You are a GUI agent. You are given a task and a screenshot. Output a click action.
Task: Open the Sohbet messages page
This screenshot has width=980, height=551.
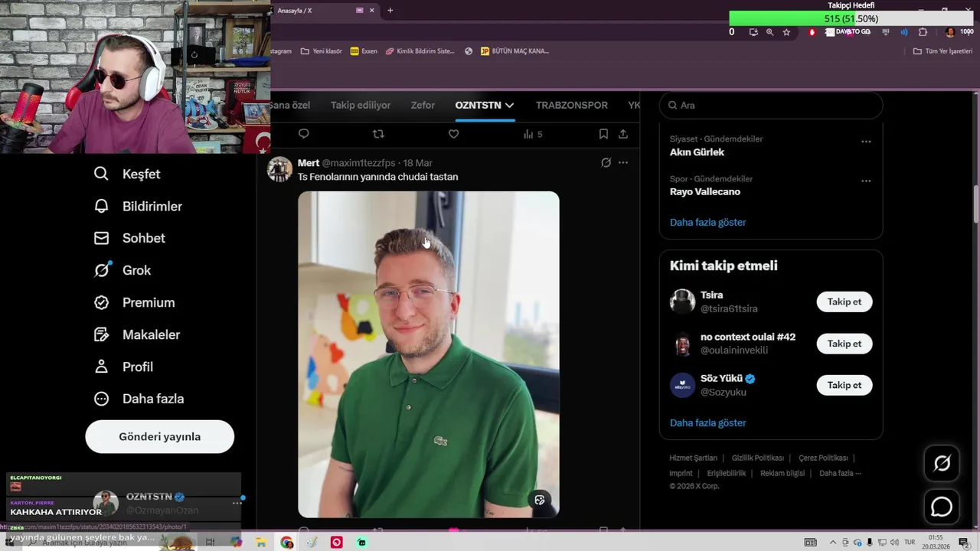129,238
